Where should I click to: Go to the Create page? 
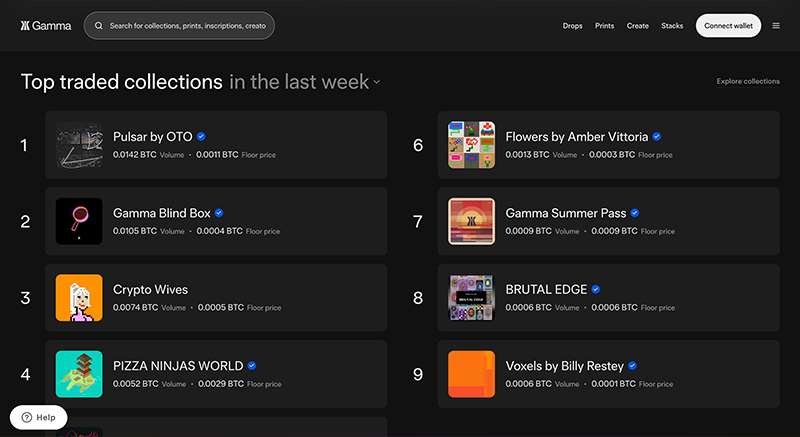[x=638, y=25]
